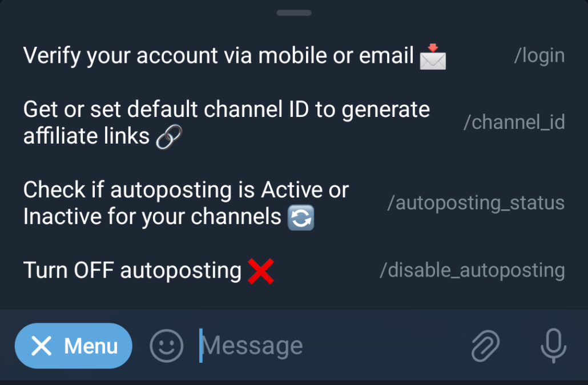This screenshot has height=385, width=588.
Task: Tap the microphone voice message icon
Action: pos(554,346)
